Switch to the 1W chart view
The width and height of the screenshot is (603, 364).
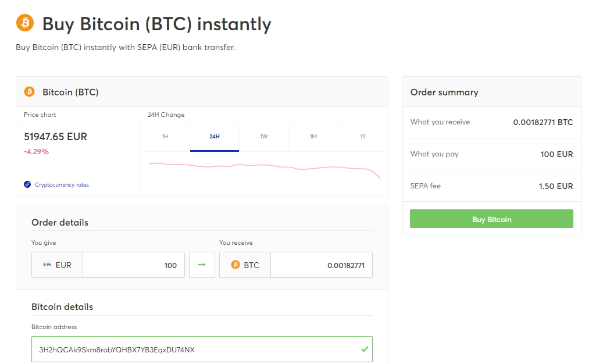tap(263, 136)
